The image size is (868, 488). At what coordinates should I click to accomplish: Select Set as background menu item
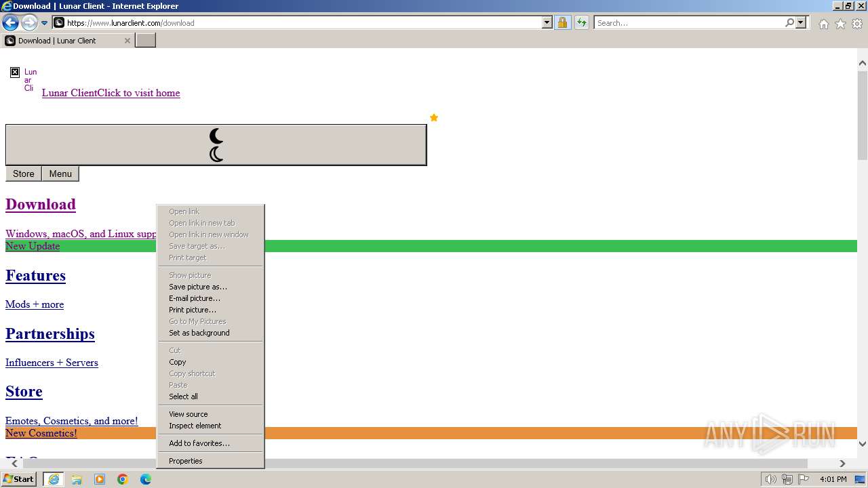click(x=210, y=333)
